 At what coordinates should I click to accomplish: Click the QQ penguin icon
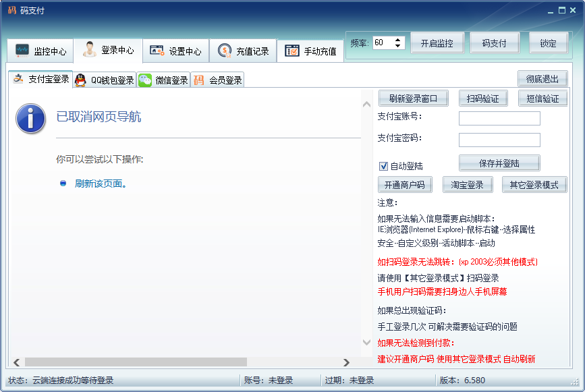pos(80,80)
